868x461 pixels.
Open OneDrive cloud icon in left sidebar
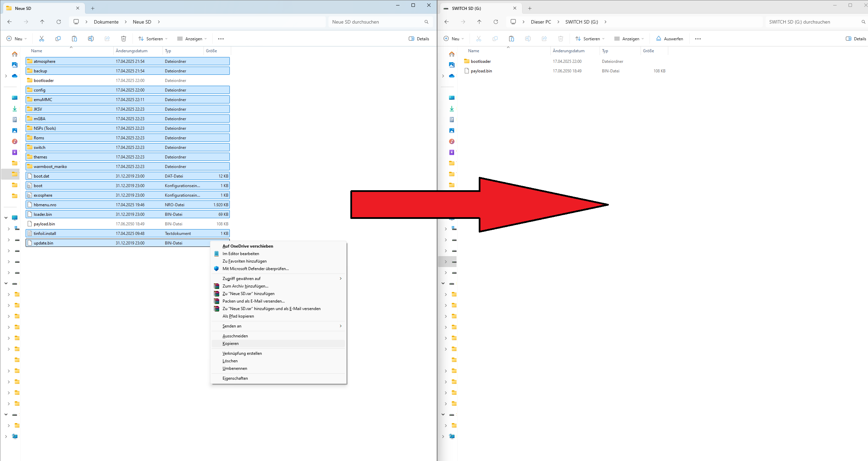pyautogui.click(x=15, y=76)
